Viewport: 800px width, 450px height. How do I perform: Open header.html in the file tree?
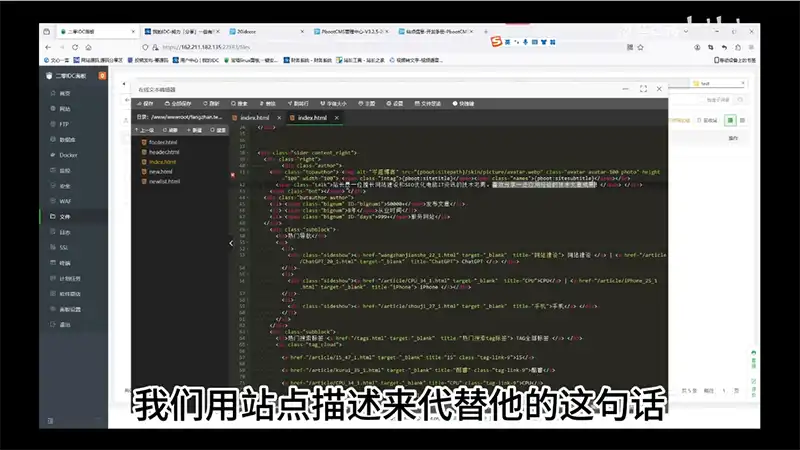(164, 151)
